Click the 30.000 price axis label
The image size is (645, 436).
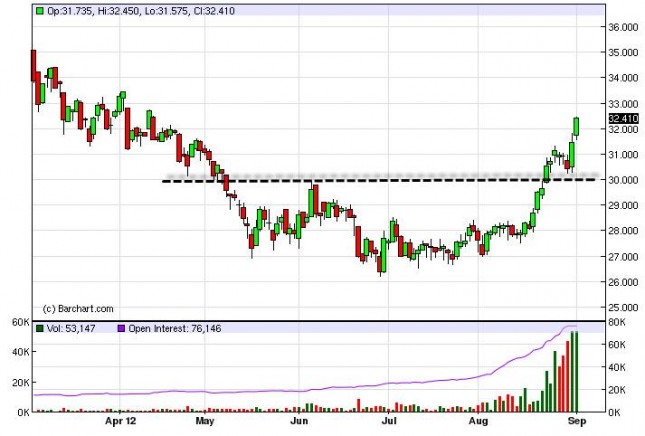click(624, 180)
